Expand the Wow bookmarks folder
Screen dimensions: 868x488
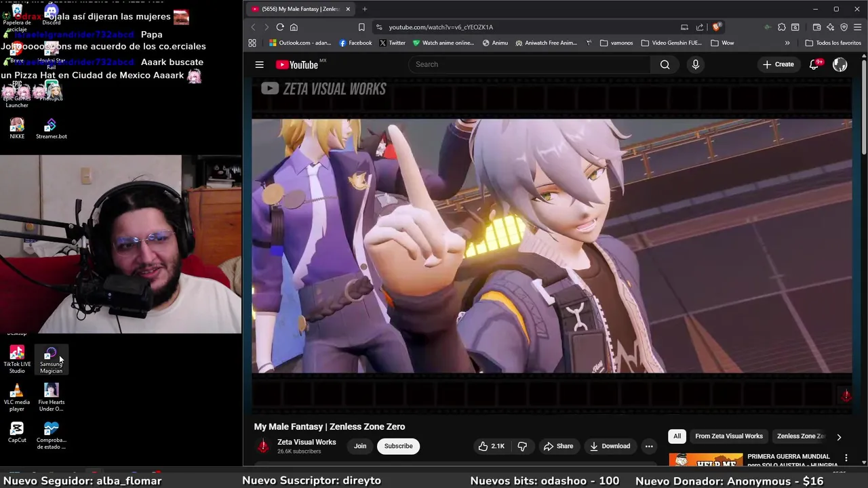[x=722, y=43]
